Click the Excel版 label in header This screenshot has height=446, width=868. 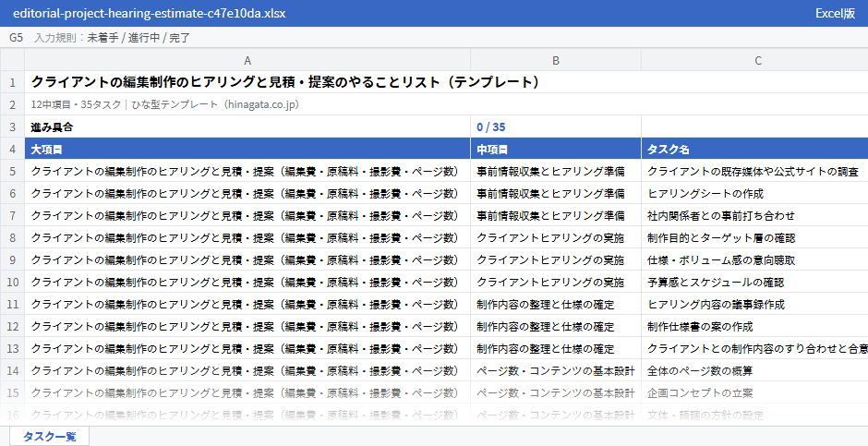point(835,13)
